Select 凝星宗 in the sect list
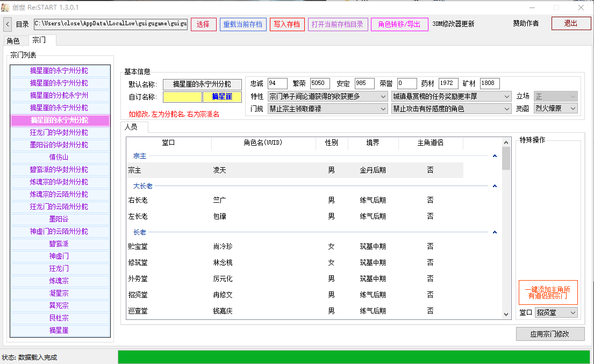 pos(60,293)
